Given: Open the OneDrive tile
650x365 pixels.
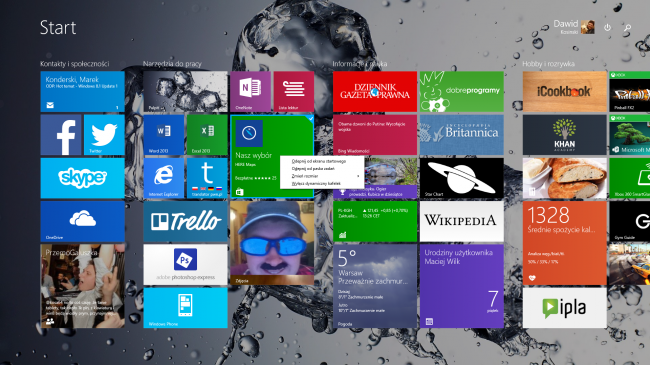Looking at the screenshot, I should point(82,221).
